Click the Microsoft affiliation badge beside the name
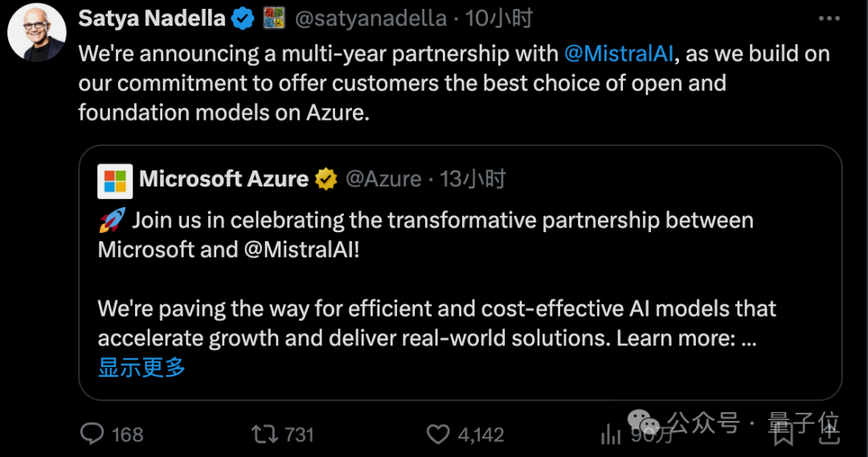868x457 pixels. pos(274,18)
